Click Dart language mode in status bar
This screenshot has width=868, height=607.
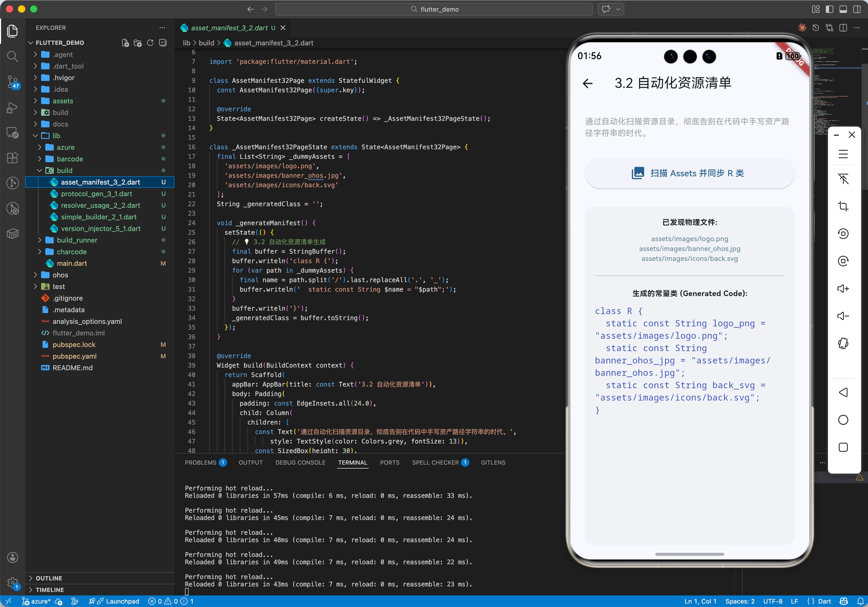point(824,601)
